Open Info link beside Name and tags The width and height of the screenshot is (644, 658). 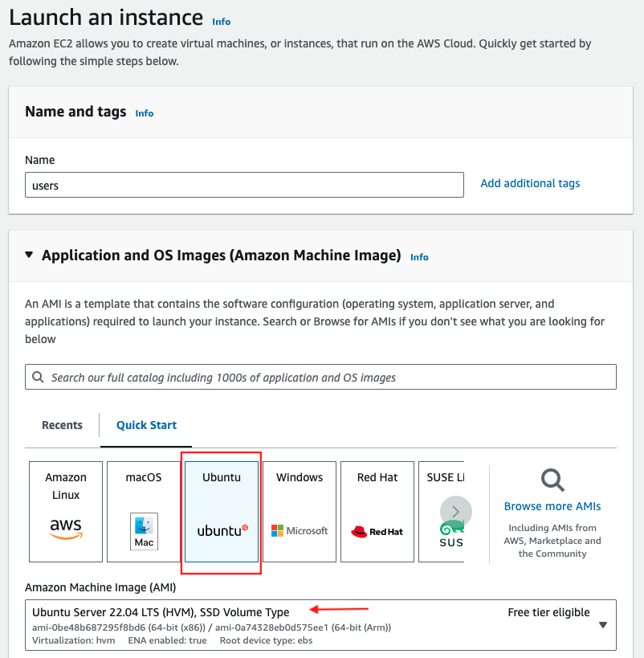point(145,113)
